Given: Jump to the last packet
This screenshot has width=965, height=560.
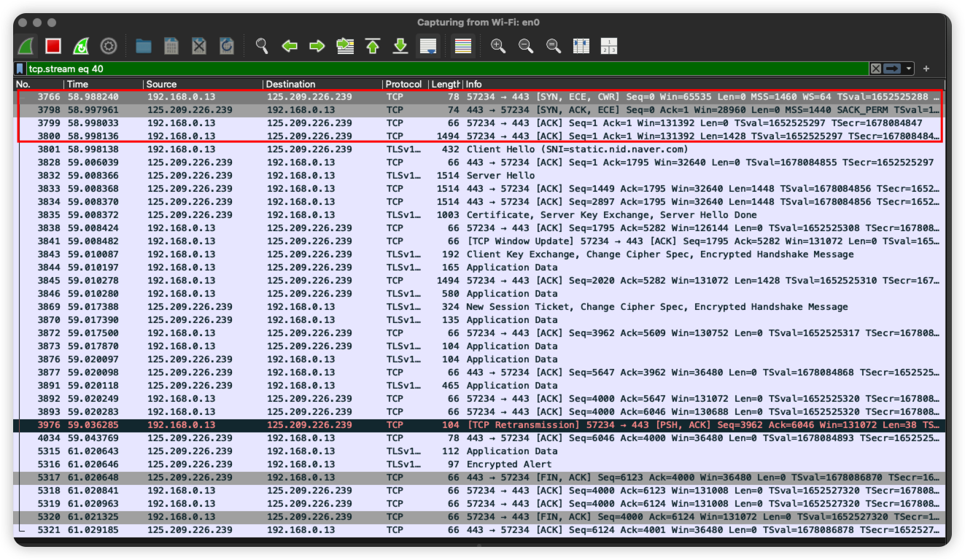Looking at the screenshot, I should tap(400, 46).
